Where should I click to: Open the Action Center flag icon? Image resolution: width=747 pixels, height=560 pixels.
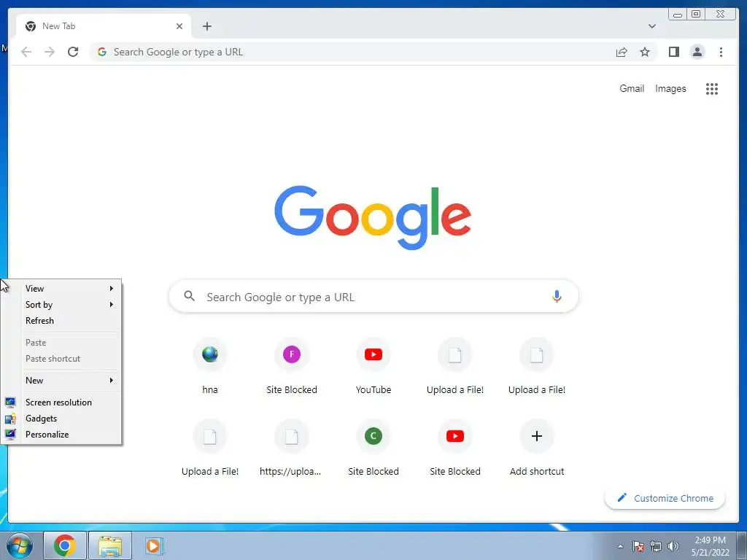click(x=638, y=546)
